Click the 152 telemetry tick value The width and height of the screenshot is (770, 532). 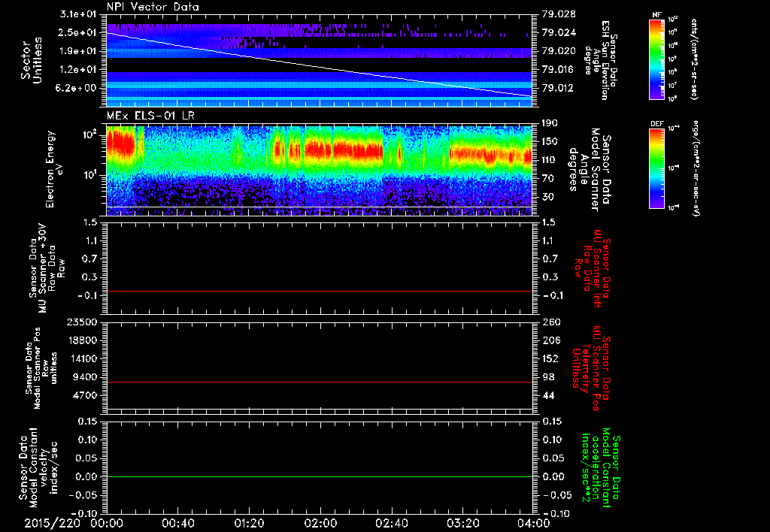550,358
